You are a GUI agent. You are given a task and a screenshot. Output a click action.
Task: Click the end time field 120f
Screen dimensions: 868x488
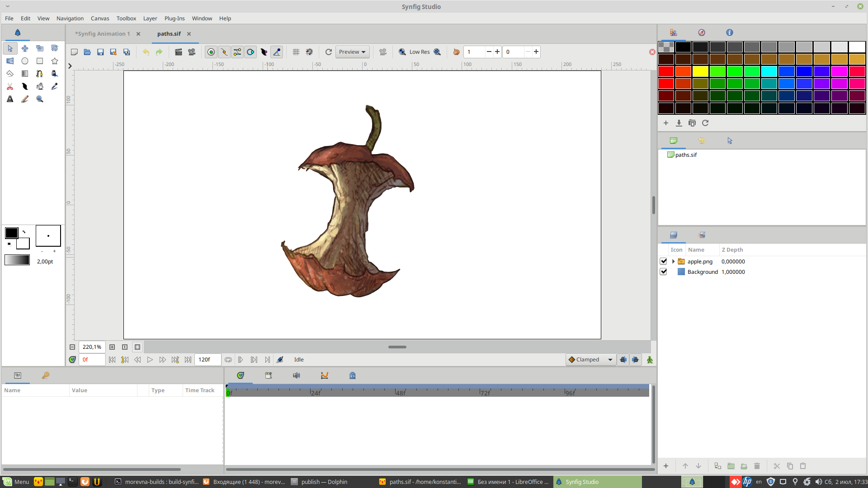(x=208, y=360)
